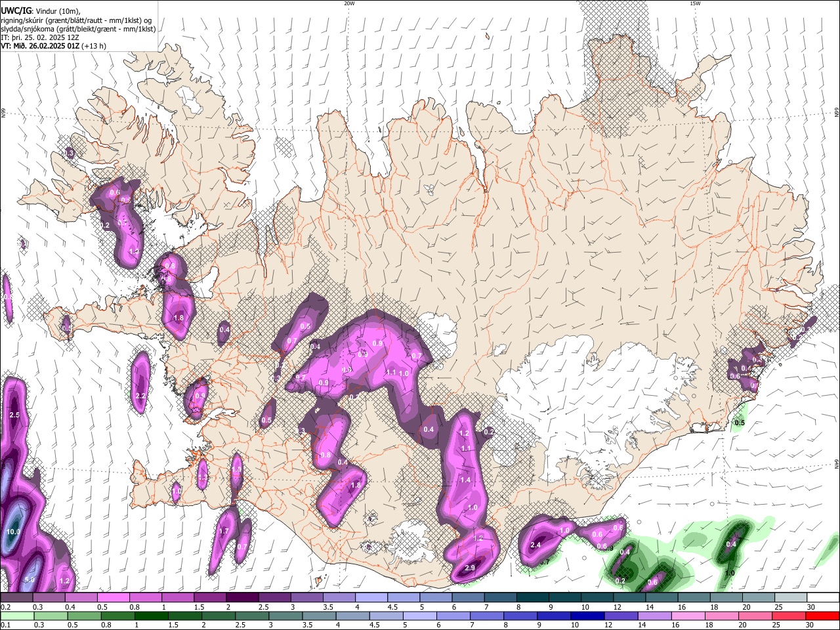Image resolution: width=840 pixels, height=630 pixels.
Task: Click the '(+13 h)' forecast offset text
Action: coord(94,46)
